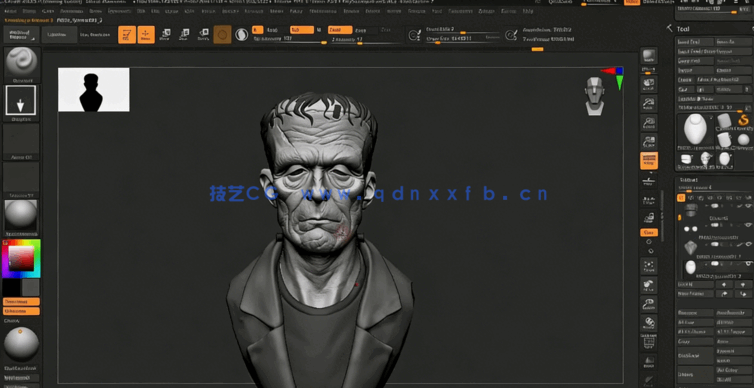
Task: Toggle eye visibility of first subtool row
Action: click(x=749, y=206)
